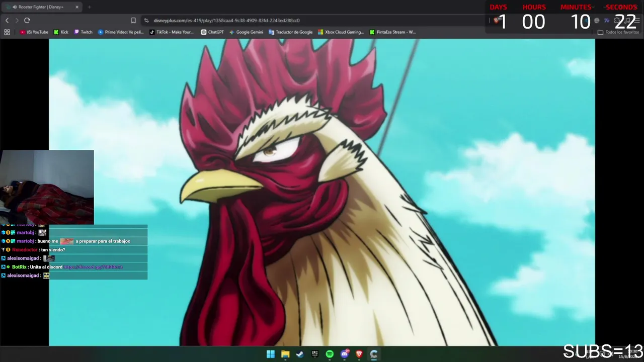
Task: Open the Discord invite link in chat
Action: [x=94, y=267]
